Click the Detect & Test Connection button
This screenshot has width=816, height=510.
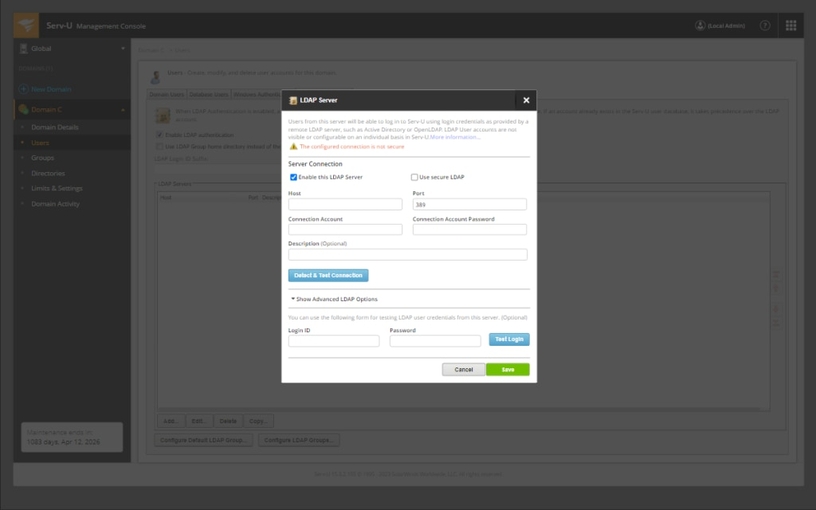(x=328, y=275)
